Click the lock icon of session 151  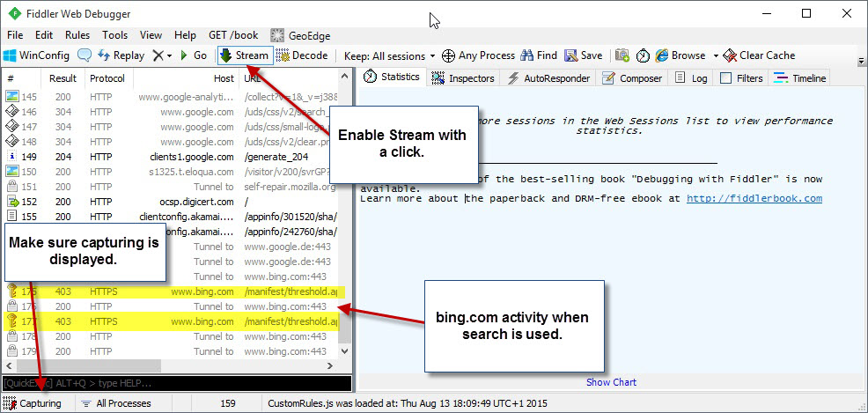point(11,187)
